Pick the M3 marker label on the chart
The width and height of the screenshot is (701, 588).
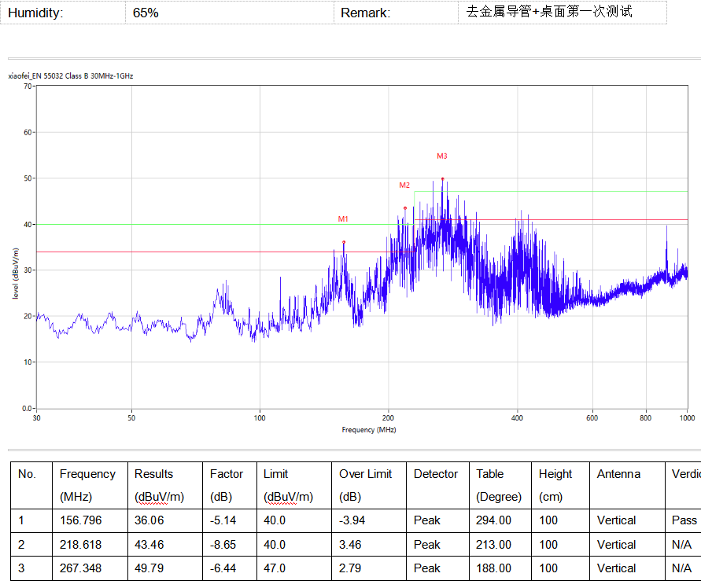point(441,156)
